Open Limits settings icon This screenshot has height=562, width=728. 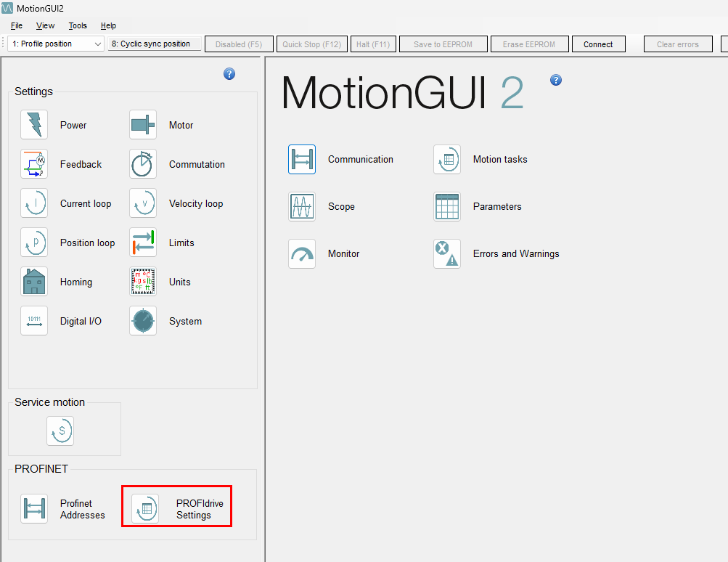[143, 243]
